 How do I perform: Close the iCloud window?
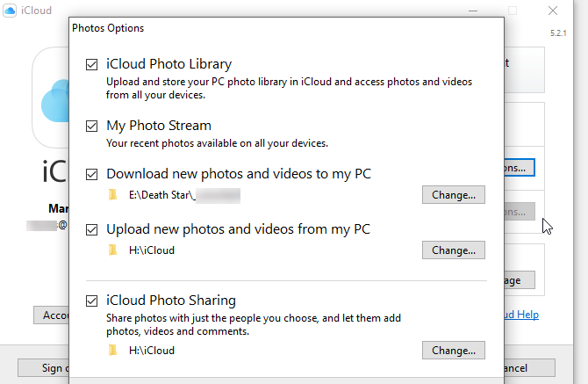coord(553,11)
